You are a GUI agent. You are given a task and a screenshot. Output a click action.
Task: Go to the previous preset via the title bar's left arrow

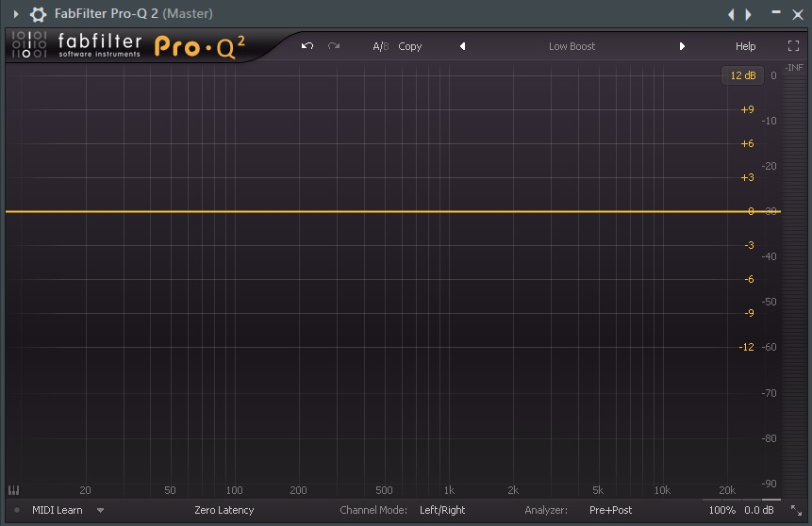(731, 14)
